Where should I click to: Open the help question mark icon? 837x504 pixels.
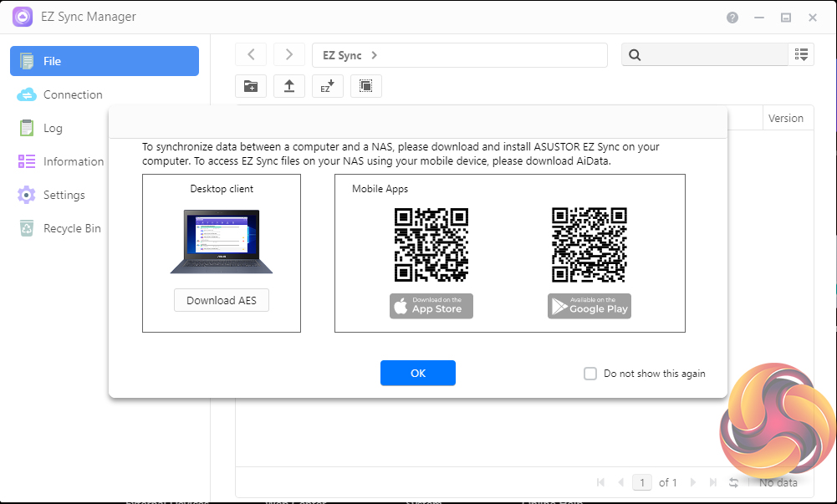tap(732, 18)
